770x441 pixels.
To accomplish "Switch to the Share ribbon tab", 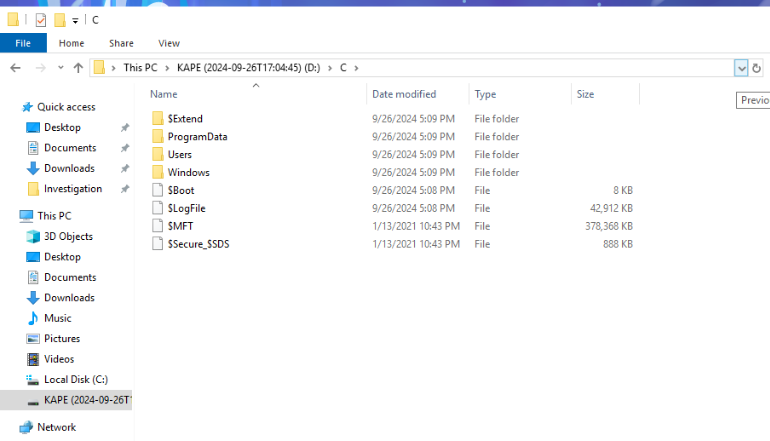I will pyautogui.click(x=121, y=43).
